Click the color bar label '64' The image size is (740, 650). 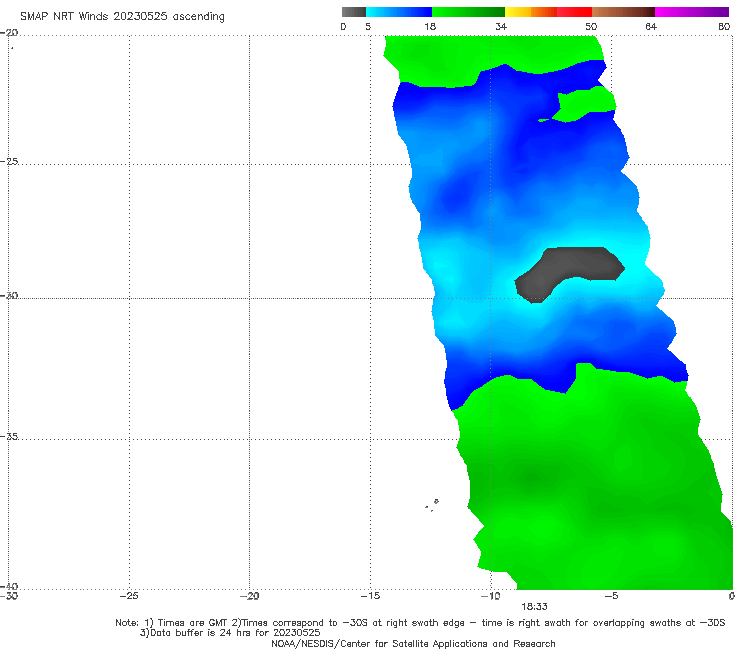651,27
